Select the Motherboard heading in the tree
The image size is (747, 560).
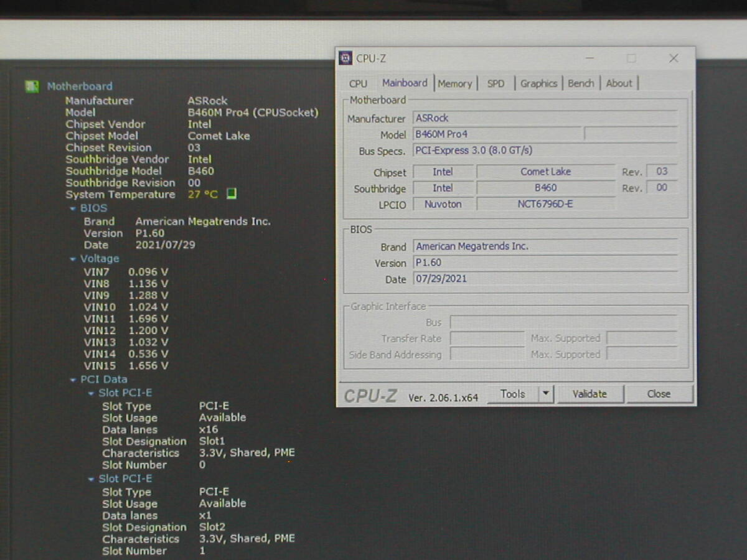[80, 86]
